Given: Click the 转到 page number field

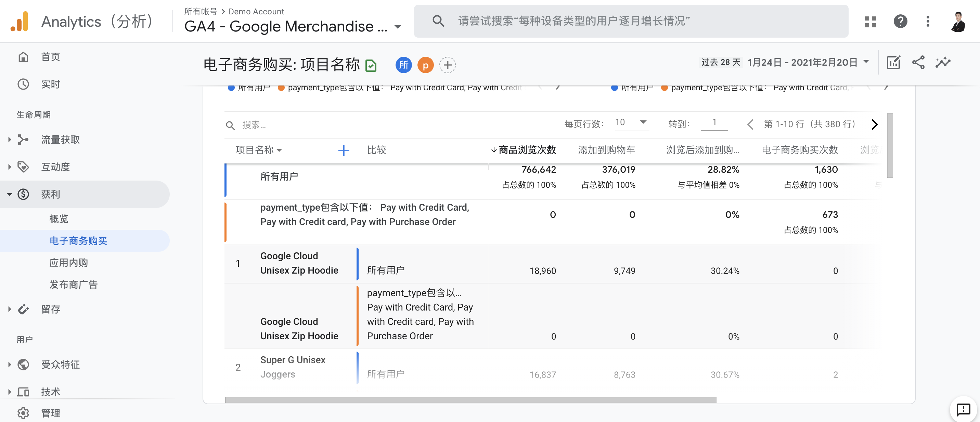Looking at the screenshot, I should click(714, 123).
